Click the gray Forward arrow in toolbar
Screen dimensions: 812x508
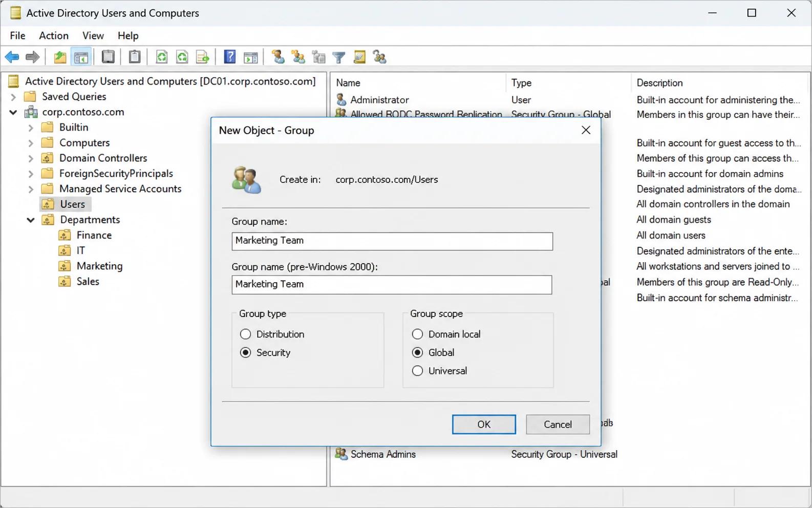click(x=33, y=57)
